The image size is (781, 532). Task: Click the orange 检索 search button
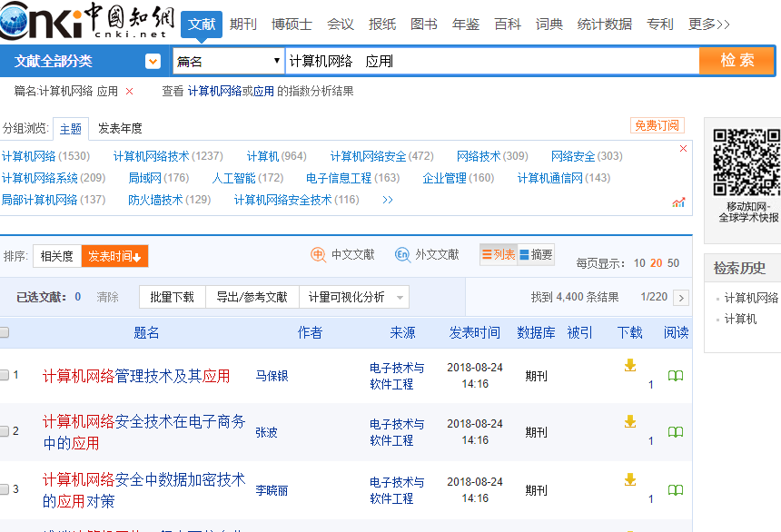pos(737,61)
